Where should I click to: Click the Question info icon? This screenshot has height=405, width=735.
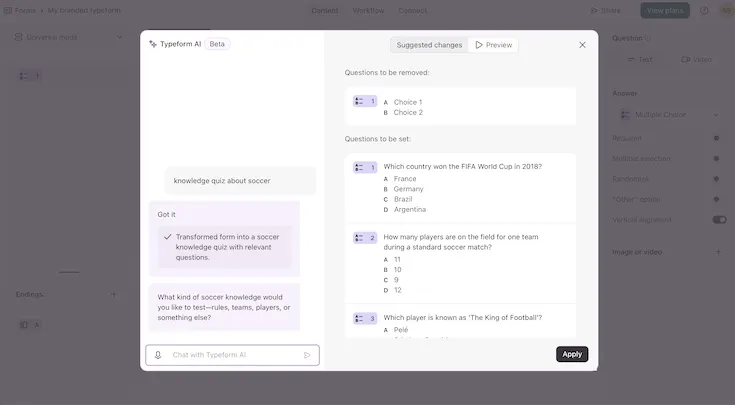coord(648,38)
